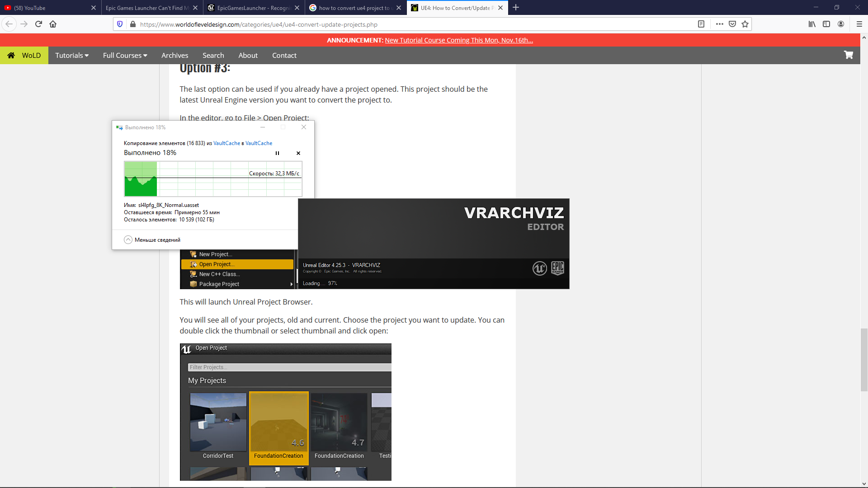Open the Library bookshelf icon
The width and height of the screenshot is (868, 488).
[812, 24]
